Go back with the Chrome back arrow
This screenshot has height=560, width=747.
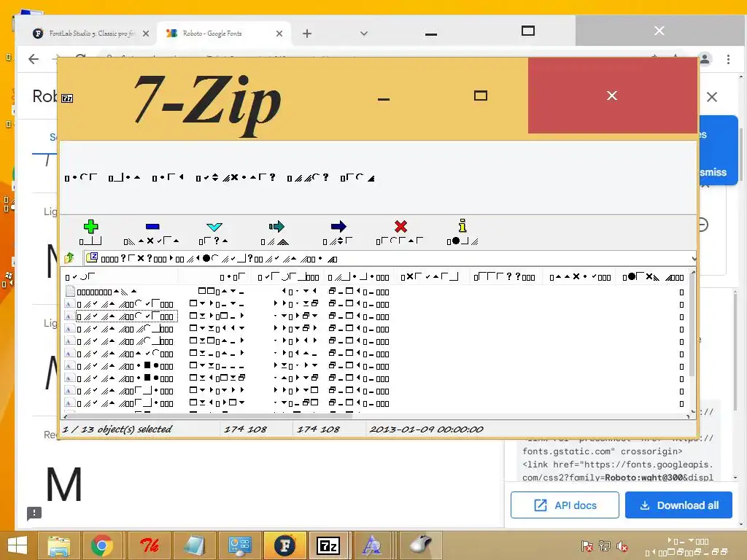point(34,59)
